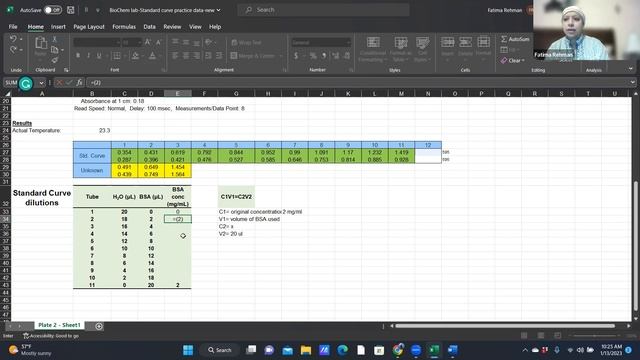
Task: Click the AutoSum button
Action: click(515, 39)
